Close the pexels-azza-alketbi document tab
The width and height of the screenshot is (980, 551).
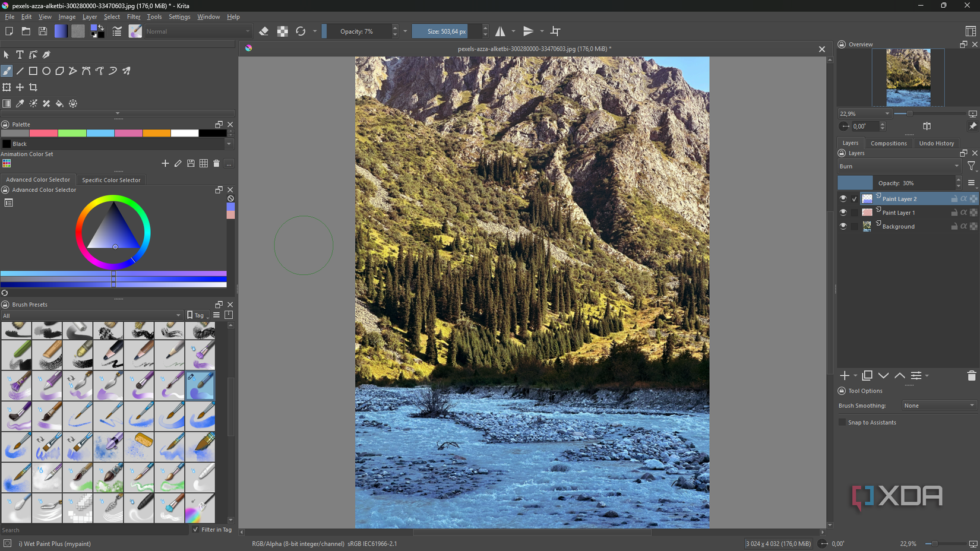click(x=822, y=49)
